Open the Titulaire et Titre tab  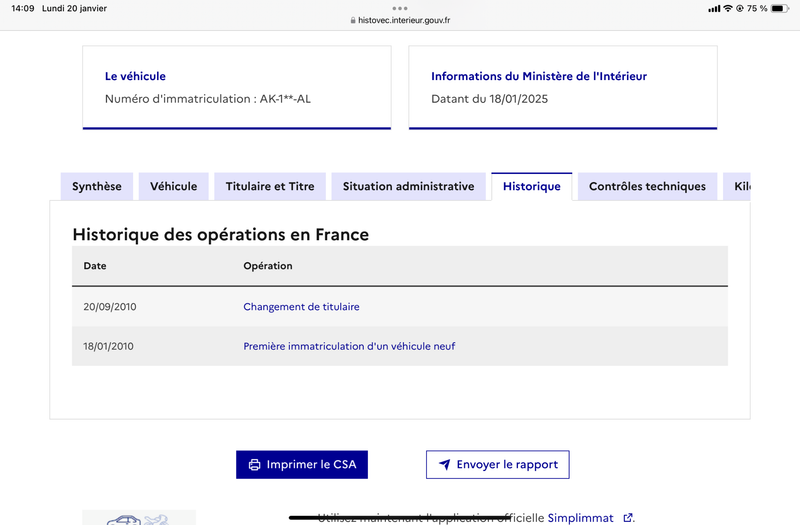click(x=270, y=186)
